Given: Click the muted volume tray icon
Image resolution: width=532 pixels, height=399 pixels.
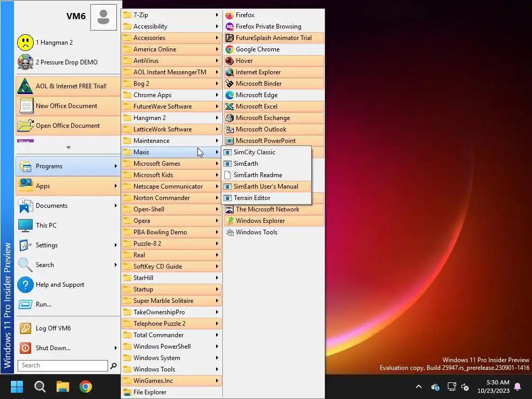Looking at the screenshot, I should tap(465, 387).
